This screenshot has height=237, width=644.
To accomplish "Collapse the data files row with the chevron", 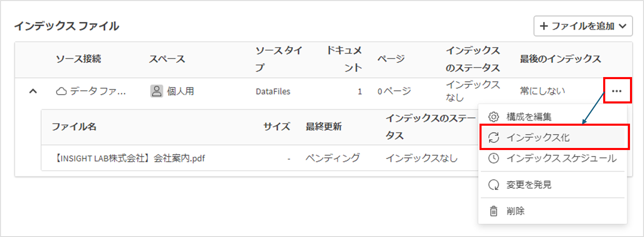I will point(33,91).
